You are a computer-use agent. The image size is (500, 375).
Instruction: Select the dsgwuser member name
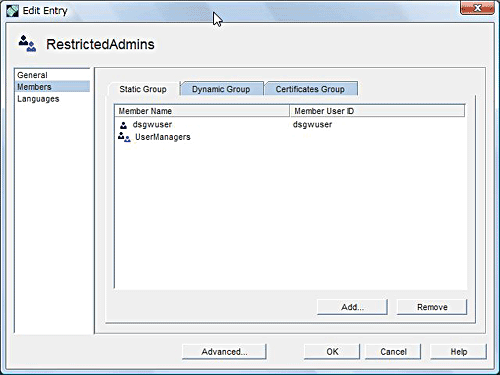pyautogui.click(x=152, y=125)
